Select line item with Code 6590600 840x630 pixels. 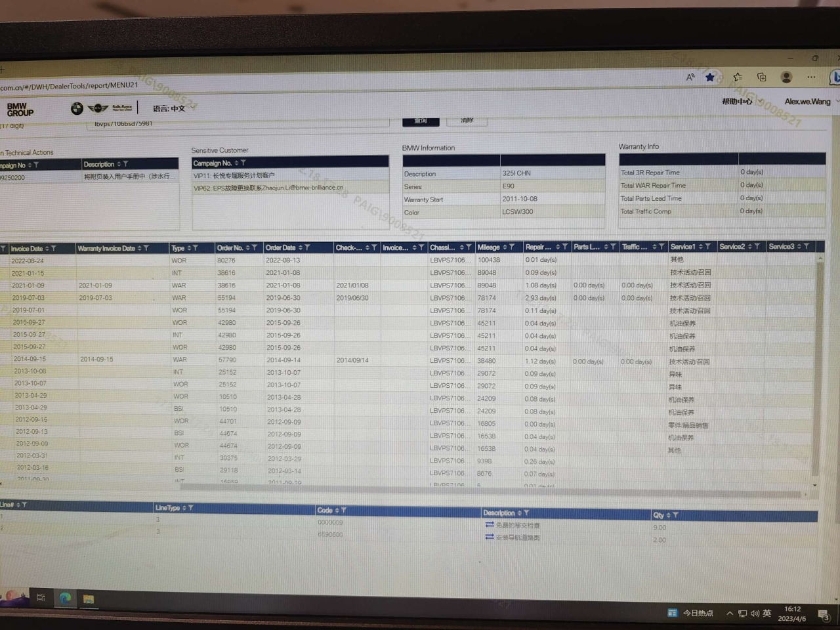[408, 536]
